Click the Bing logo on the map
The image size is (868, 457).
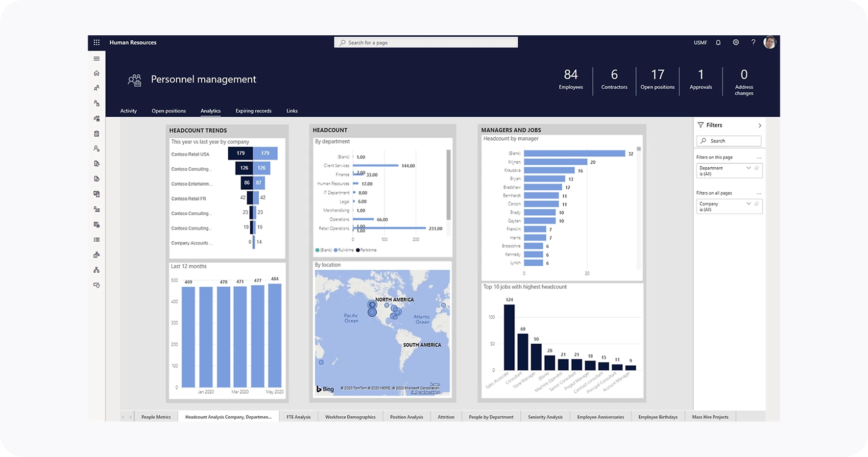[x=325, y=389]
